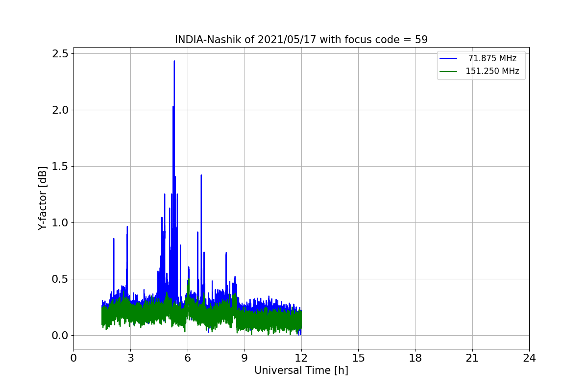Screen dimensions: 588x392
Task: Click the 9 tick on the time axis
Action: click(x=245, y=358)
